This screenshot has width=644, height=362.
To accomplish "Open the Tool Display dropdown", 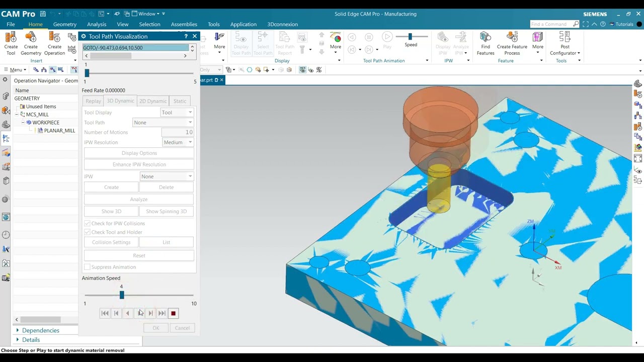I will tap(177, 113).
